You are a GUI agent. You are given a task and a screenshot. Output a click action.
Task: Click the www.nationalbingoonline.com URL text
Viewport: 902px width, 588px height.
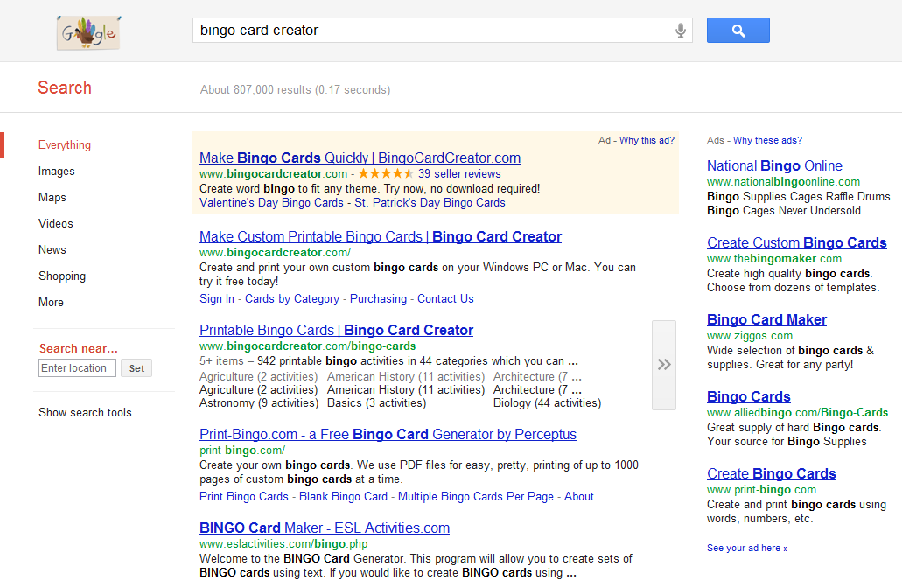click(784, 181)
